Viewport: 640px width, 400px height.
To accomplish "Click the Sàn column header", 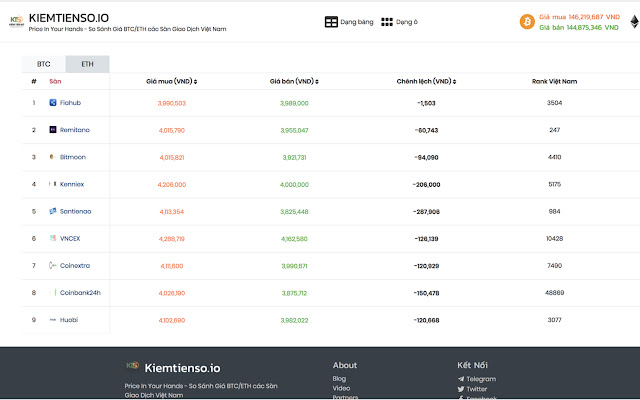I will [55, 82].
